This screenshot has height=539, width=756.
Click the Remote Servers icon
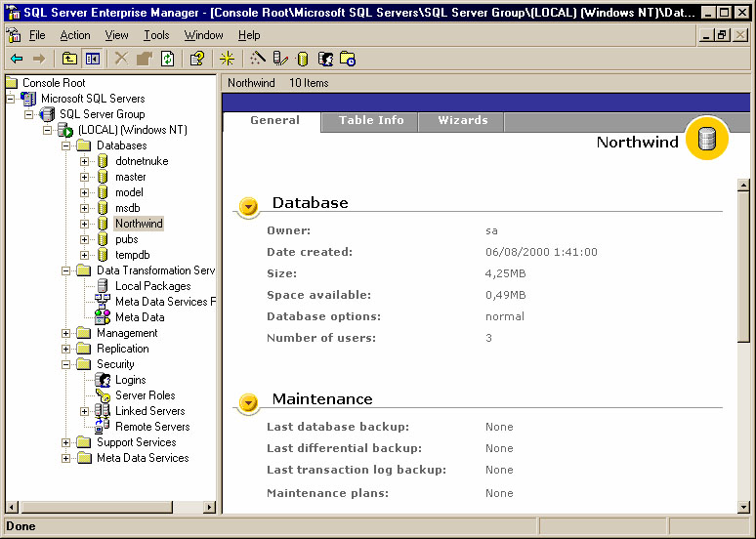point(103,426)
